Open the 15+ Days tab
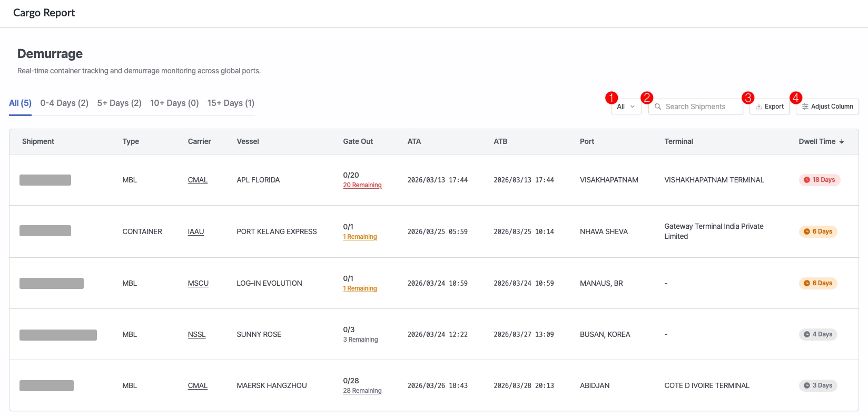Image resolution: width=868 pixels, height=416 pixels. point(231,103)
